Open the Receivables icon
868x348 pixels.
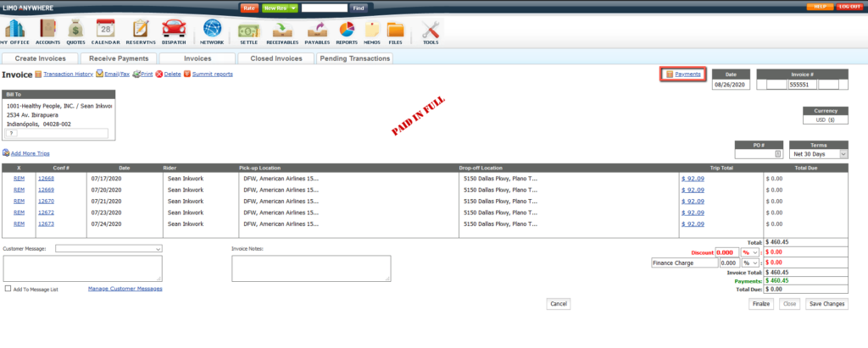pos(283,30)
